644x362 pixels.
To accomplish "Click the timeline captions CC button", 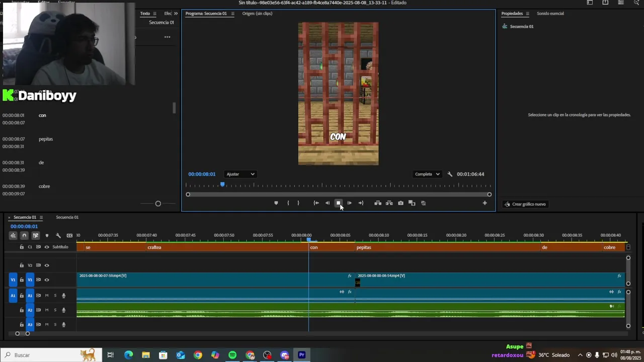I will pyautogui.click(x=69, y=235).
